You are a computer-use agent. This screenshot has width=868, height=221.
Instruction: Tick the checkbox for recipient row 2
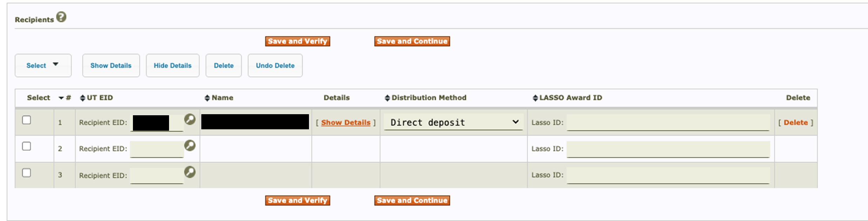coord(27,146)
